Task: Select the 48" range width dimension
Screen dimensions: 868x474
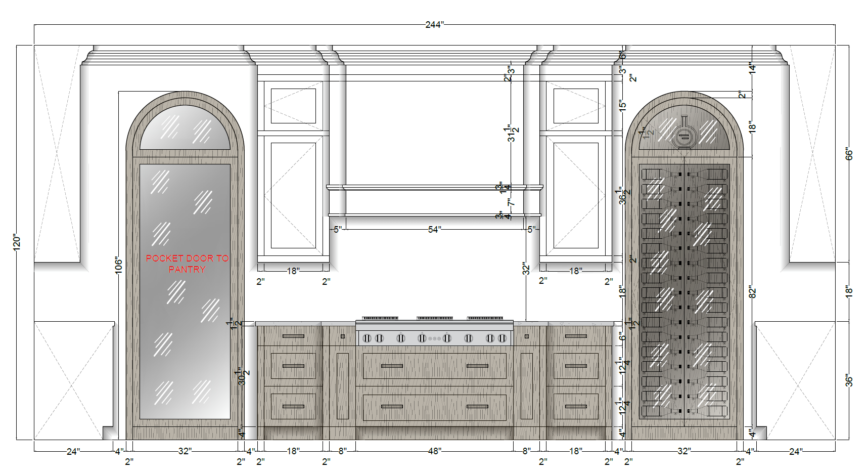Action: tap(434, 451)
